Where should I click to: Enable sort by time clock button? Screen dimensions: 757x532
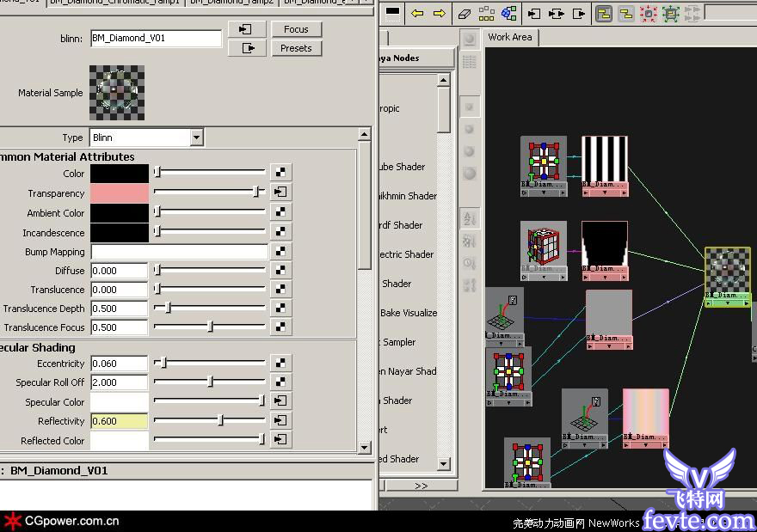point(470,263)
